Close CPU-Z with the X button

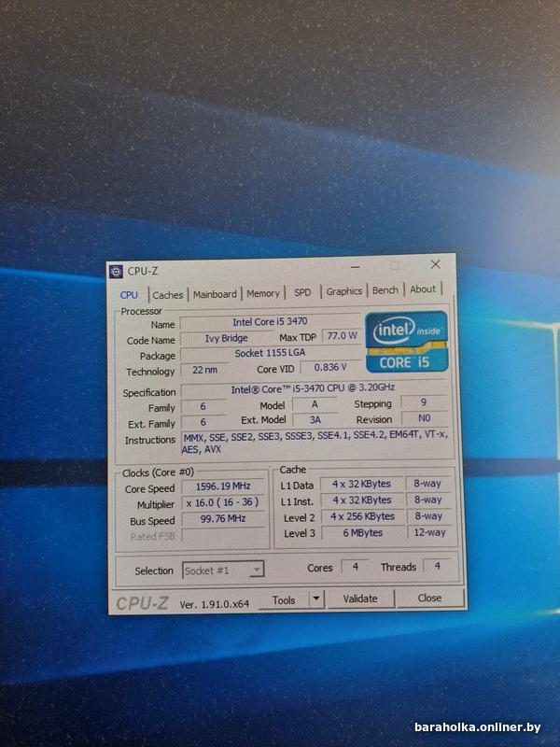click(x=435, y=264)
